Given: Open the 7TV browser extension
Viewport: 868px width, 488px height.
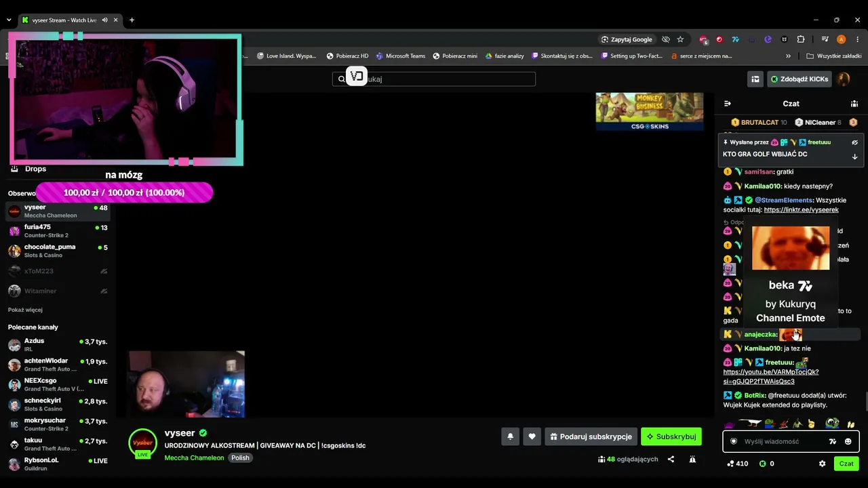Looking at the screenshot, I should click(735, 39).
